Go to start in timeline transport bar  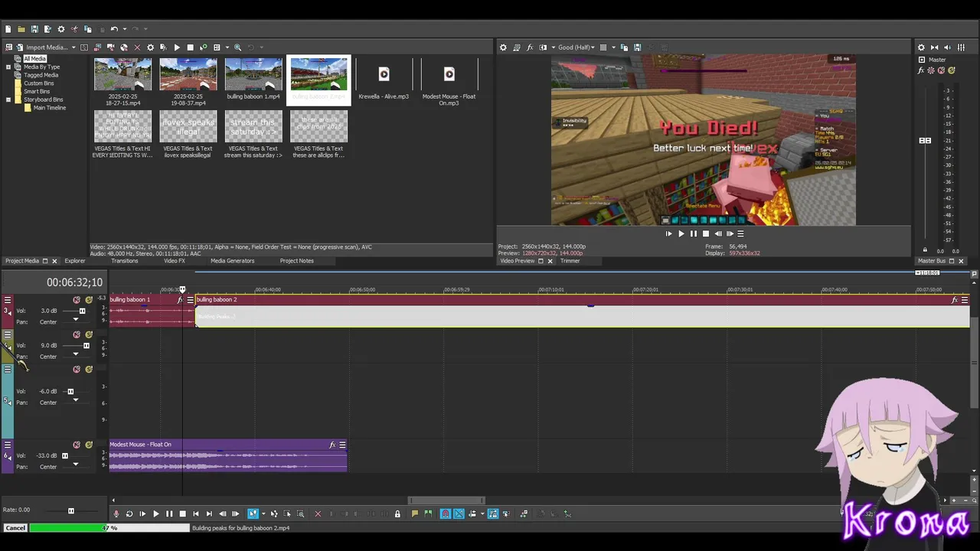click(196, 514)
